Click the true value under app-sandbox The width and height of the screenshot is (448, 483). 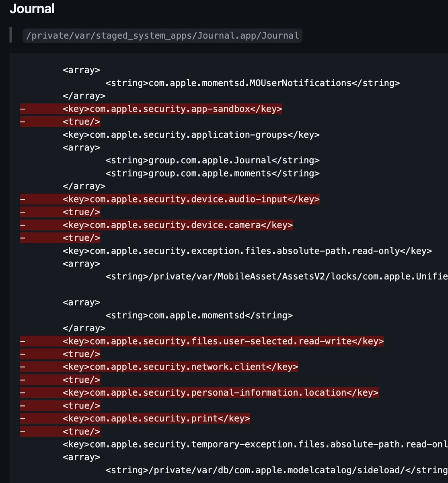(x=81, y=122)
